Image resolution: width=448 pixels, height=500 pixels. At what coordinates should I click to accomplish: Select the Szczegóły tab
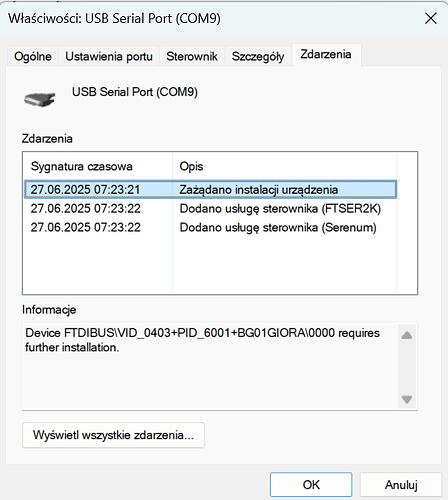click(x=258, y=56)
